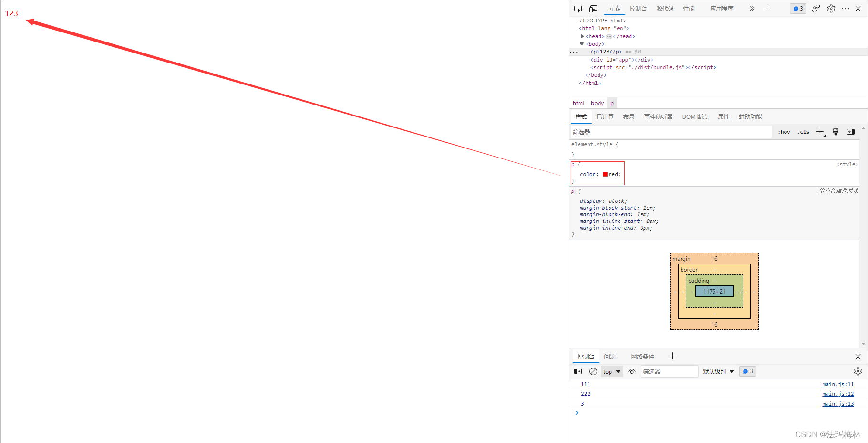Select the div id="app" node
868x443 pixels.
pyautogui.click(x=622, y=60)
